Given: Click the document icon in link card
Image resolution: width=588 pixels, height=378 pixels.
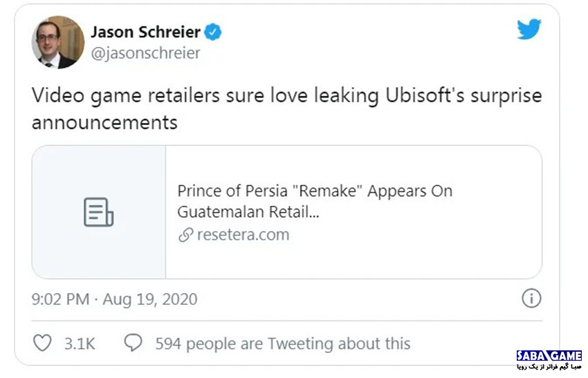Looking at the screenshot, I should coord(99,212).
